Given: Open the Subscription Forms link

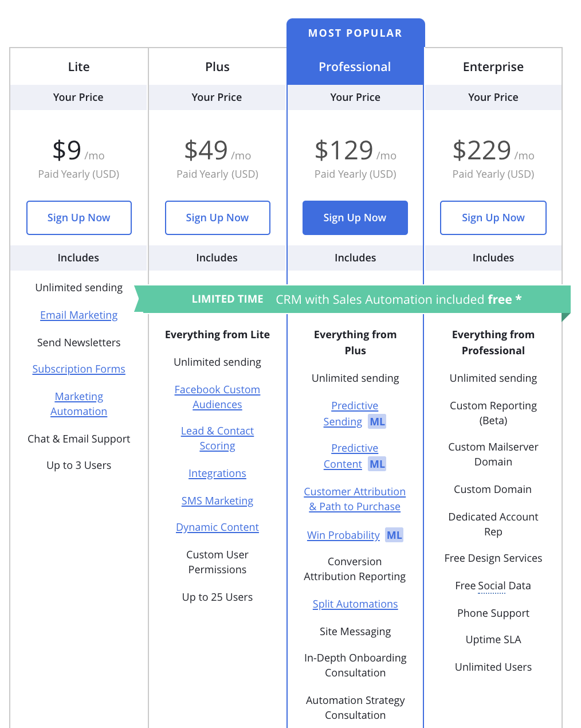Looking at the screenshot, I should click(x=79, y=369).
